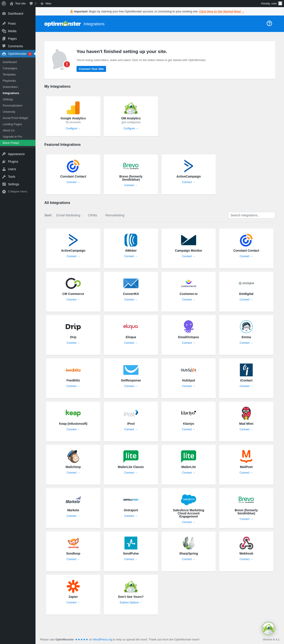This screenshot has height=644, width=284.
Task: Click the Mailchimp monkey icon
Action: [73, 456]
